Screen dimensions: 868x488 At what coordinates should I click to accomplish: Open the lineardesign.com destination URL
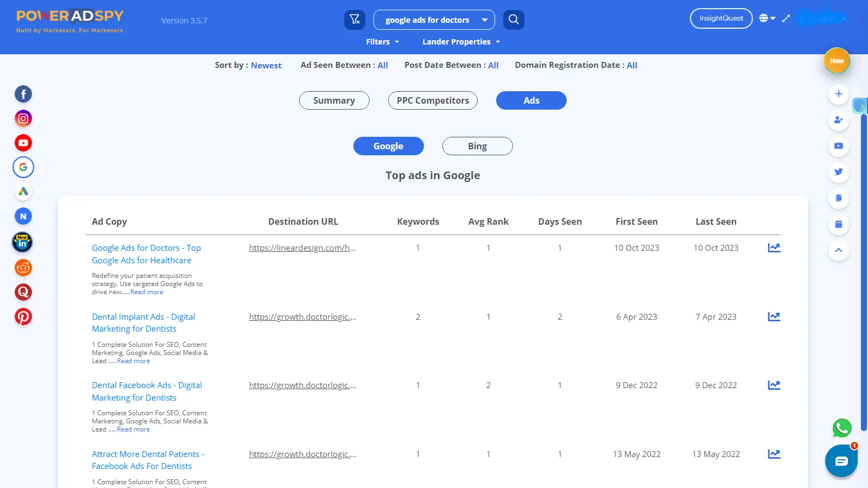pyautogui.click(x=302, y=248)
